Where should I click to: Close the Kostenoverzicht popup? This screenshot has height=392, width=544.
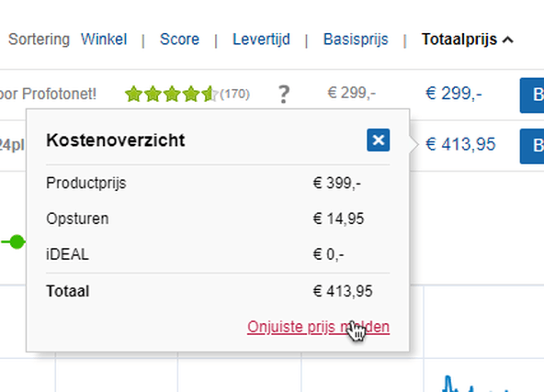click(x=379, y=140)
